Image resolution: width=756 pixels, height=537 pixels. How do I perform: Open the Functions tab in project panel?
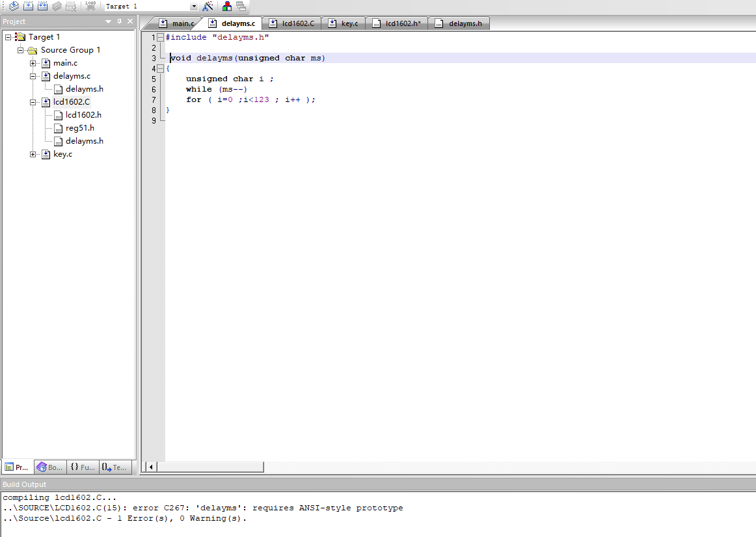click(x=82, y=467)
